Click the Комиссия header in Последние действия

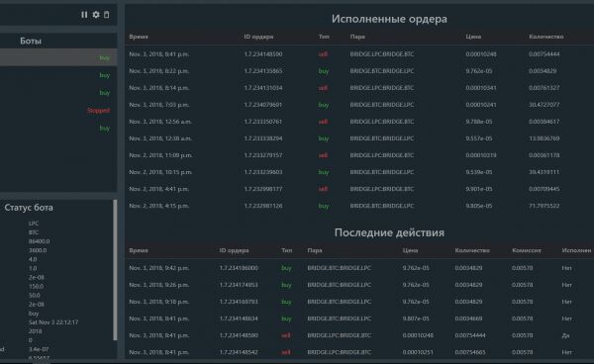click(527, 250)
